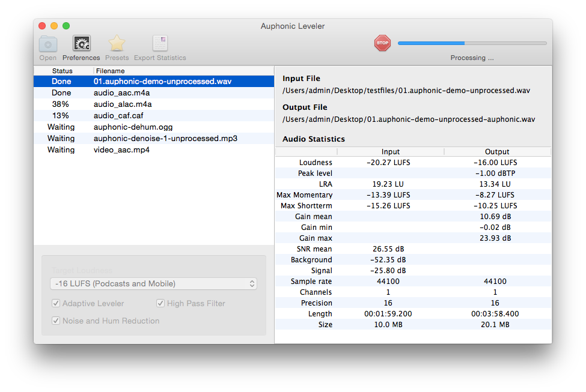Select the audio_caf.caf file row
Image resolution: width=586 pixels, height=392 pixels.
click(154, 115)
